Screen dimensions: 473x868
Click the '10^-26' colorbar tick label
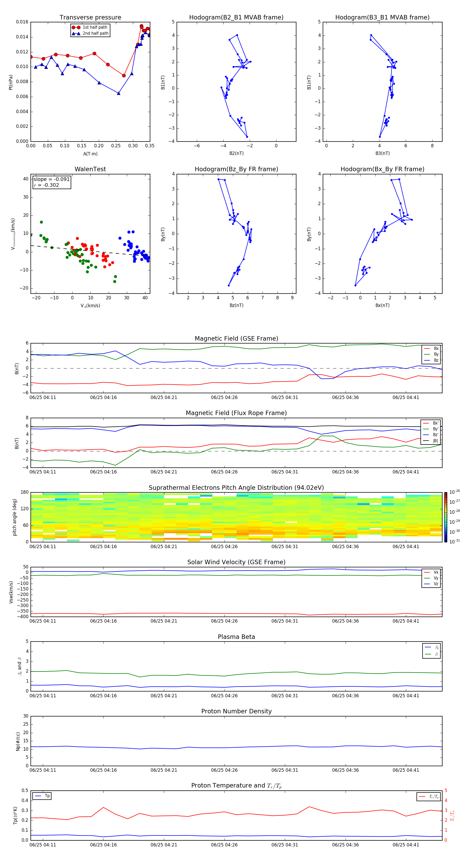[455, 492]
